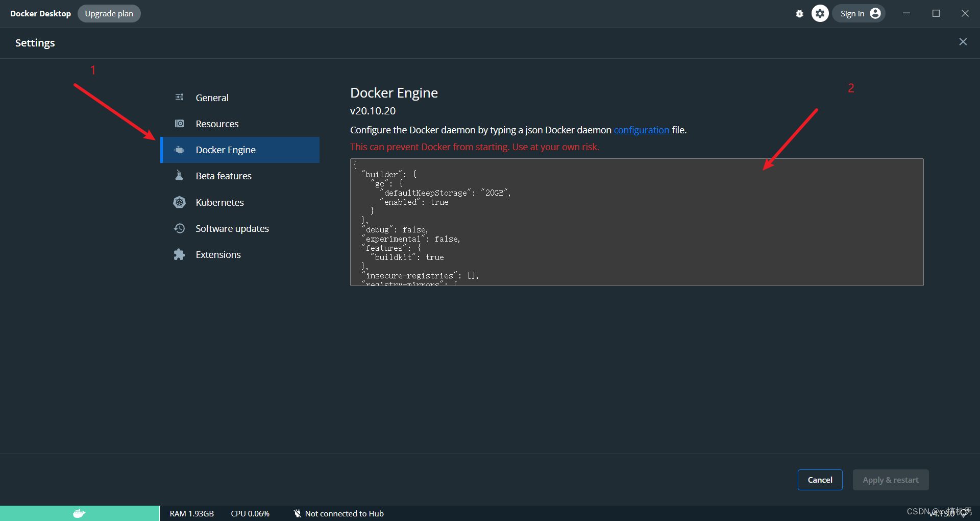Click the Not connected to Hub text
This screenshot has height=521, width=980.
[345, 513]
